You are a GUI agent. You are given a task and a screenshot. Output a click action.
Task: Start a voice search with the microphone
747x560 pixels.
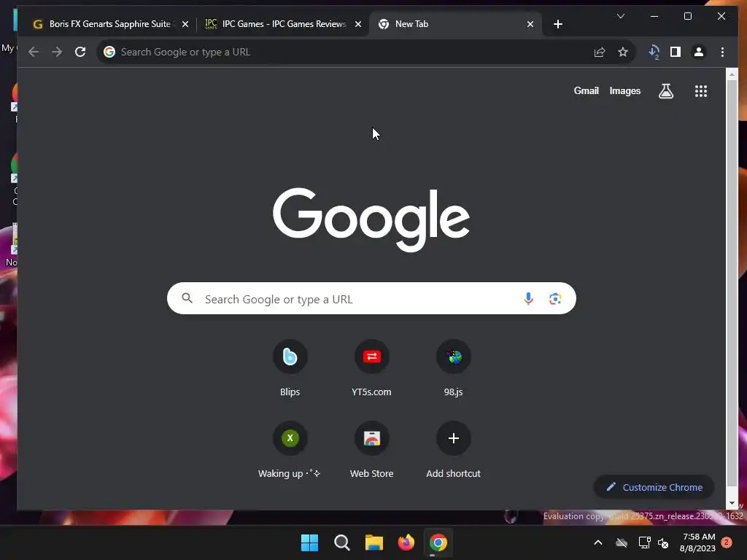(x=528, y=298)
